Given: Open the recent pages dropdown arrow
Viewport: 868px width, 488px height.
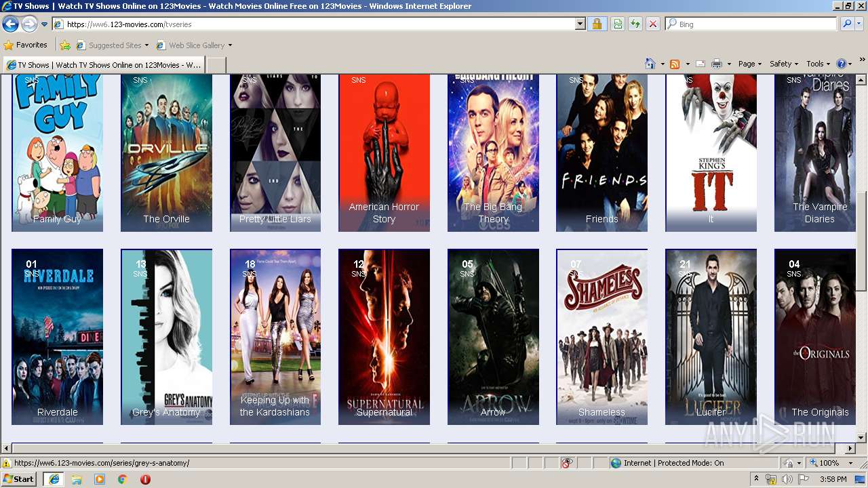Looking at the screenshot, I should pyautogui.click(x=44, y=24).
